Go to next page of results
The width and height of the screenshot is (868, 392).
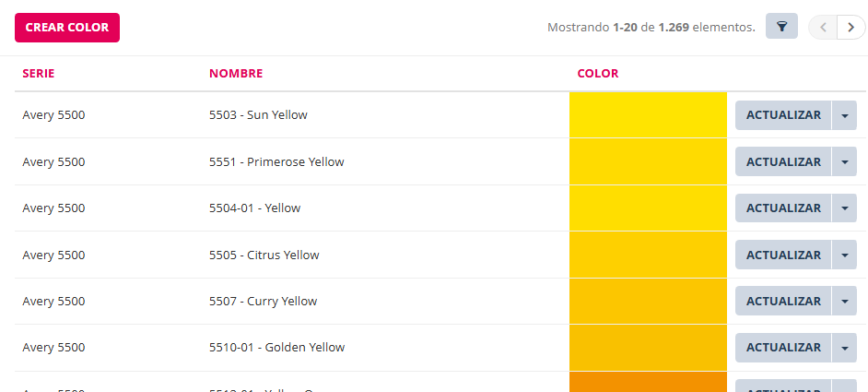(850, 28)
